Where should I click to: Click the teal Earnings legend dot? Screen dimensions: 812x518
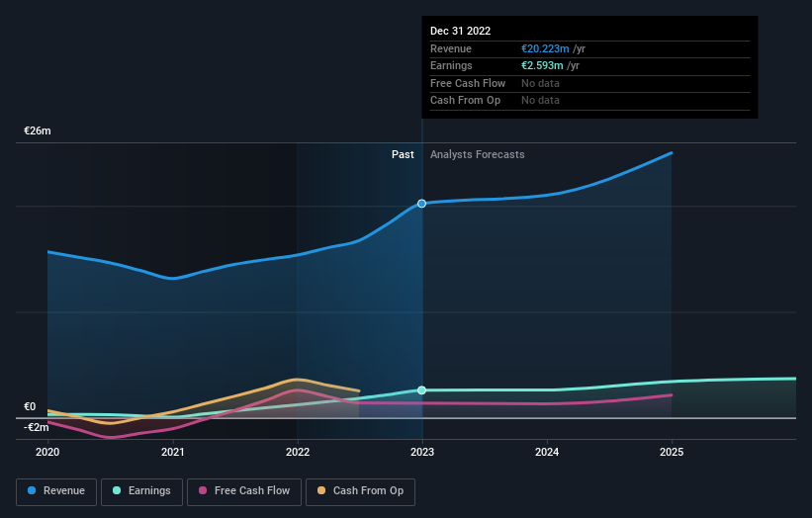117,490
